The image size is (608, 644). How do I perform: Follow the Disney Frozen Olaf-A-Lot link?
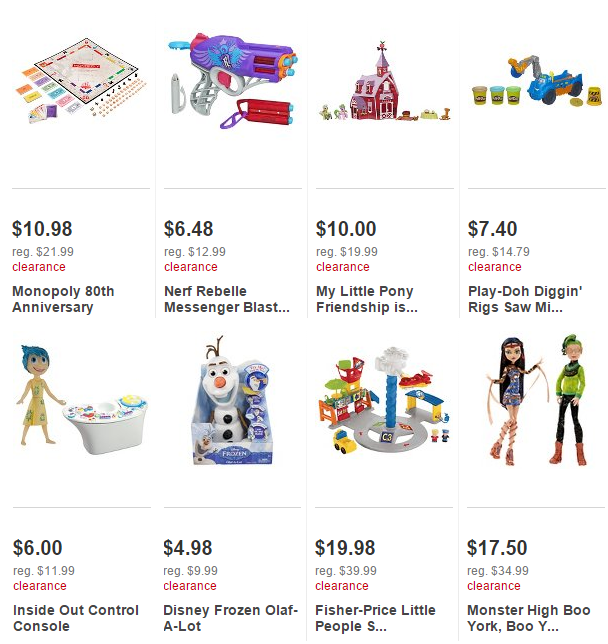point(230,618)
